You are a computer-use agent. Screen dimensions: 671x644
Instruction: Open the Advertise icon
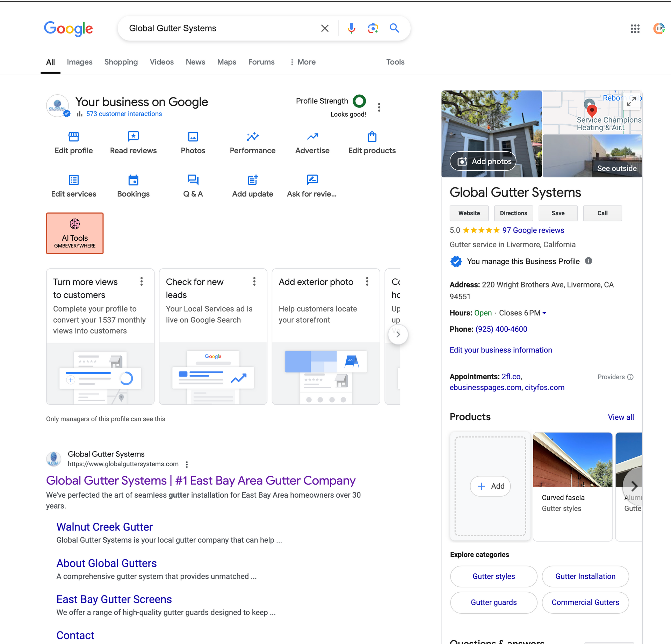click(312, 137)
